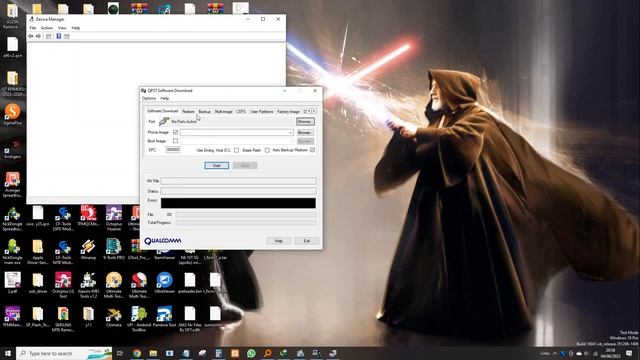Click the taskbar search box
The height and width of the screenshot is (360, 640).
[x=64, y=353]
